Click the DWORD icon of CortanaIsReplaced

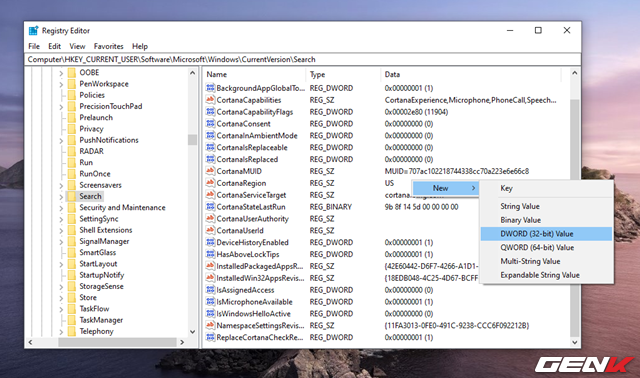click(x=210, y=159)
